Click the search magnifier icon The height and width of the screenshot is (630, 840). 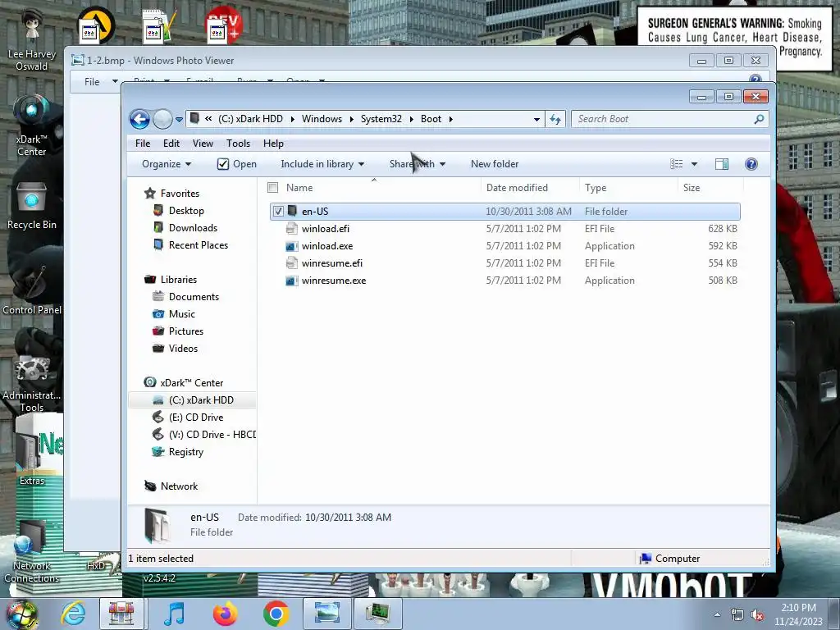pyautogui.click(x=759, y=119)
